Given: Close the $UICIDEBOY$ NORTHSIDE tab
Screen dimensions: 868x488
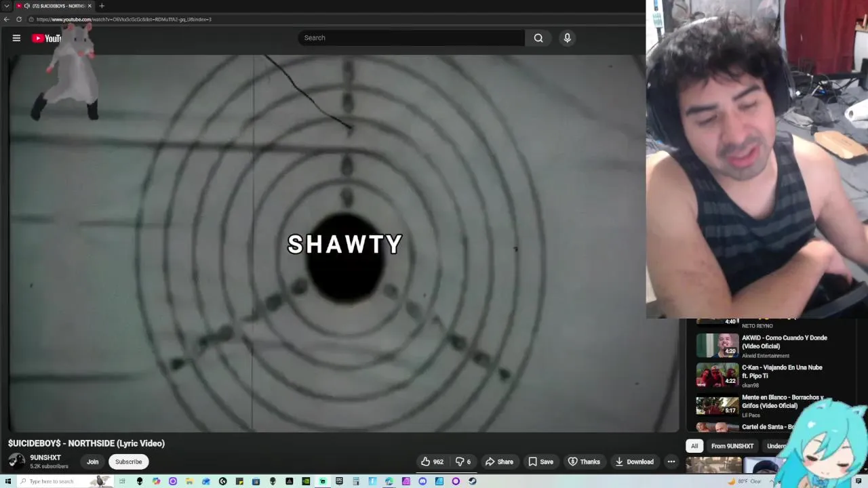Looking at the screenshot, I should pos(90,5).
